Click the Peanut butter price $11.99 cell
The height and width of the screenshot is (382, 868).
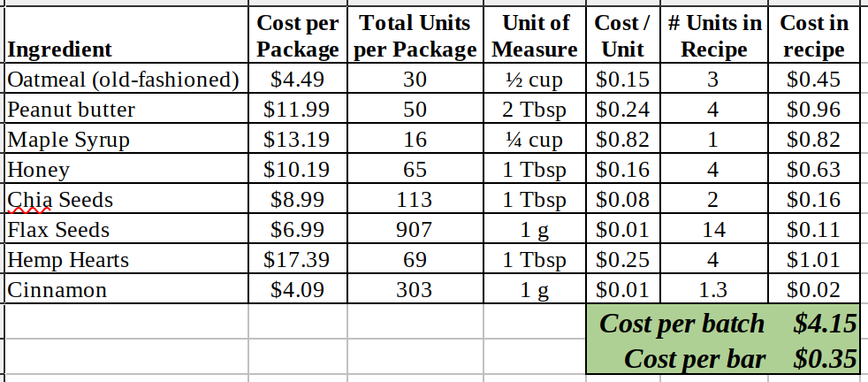[x=298, y=109]
